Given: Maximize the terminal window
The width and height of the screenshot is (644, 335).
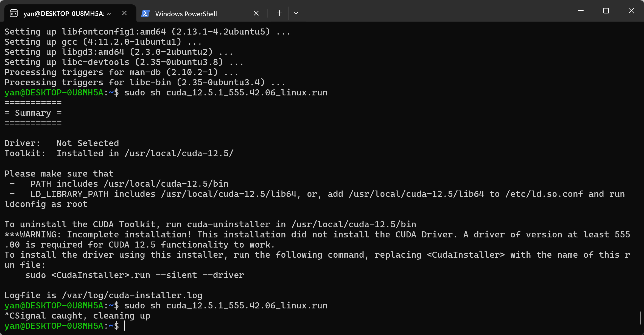Looking at the screenshot, I should point(606,11).
